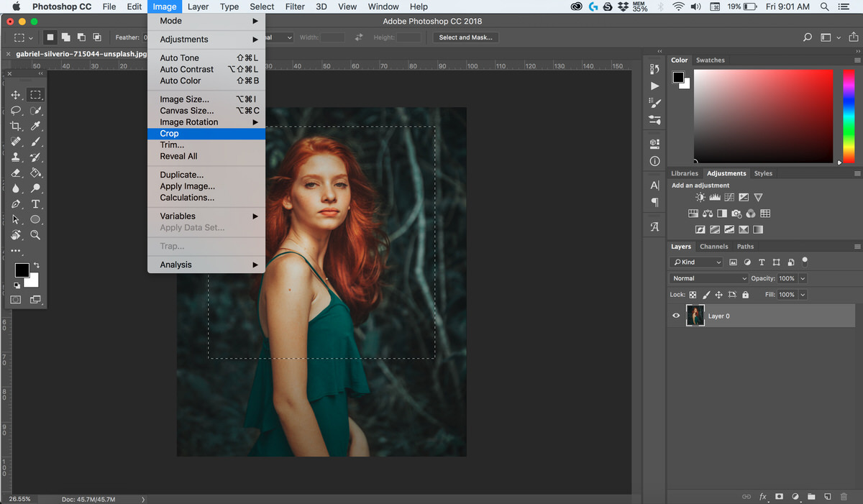
Task: Pick the Horizontal Type tool
Action: (x=36, y=204)
